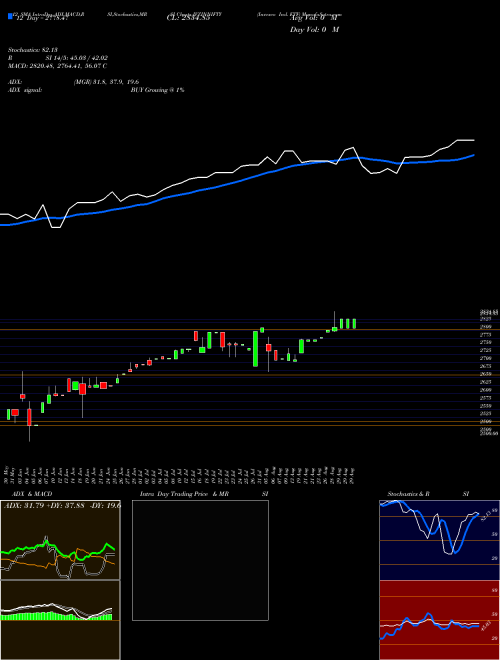The height and width of the screenshot is (660, 500).
Task: Open the blue Stochastics chart thumbnail
Action: click(x=439, y=540)
